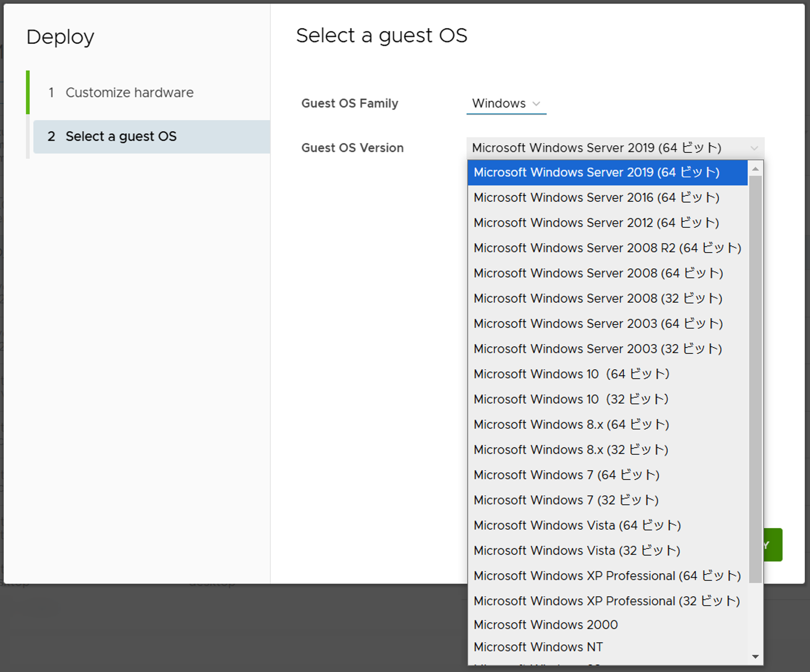
Task: Go to Customize hardware step
Action: click(x=129, y=93)
